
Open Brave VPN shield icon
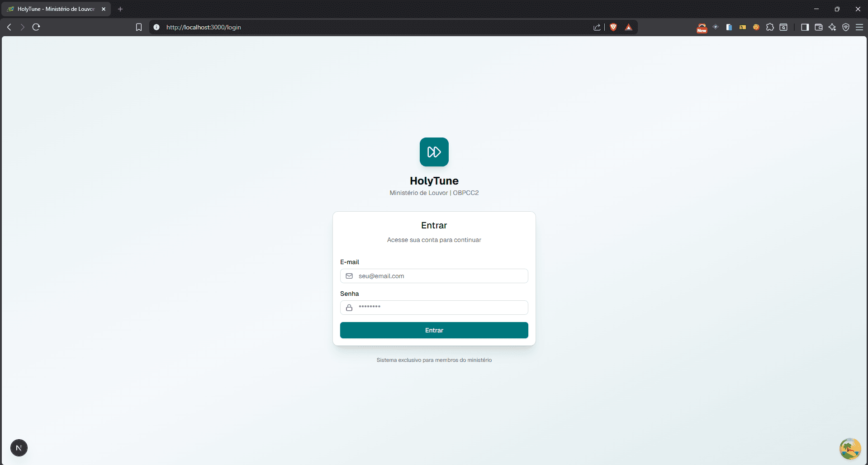846,27
